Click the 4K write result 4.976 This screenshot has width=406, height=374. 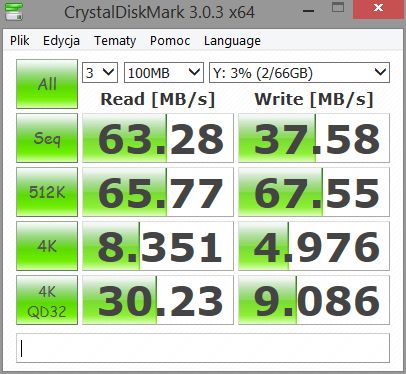(314, 246)
